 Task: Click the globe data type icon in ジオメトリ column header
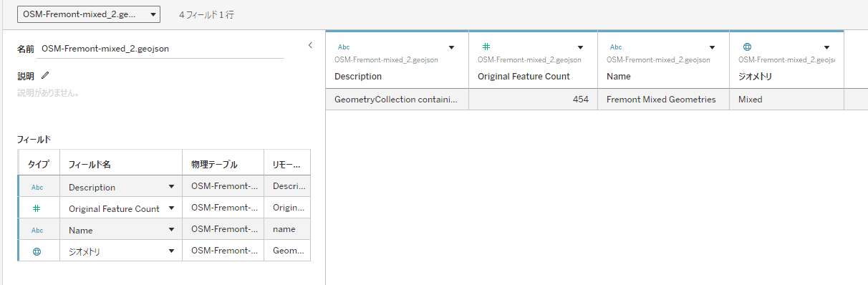[748, 47]
